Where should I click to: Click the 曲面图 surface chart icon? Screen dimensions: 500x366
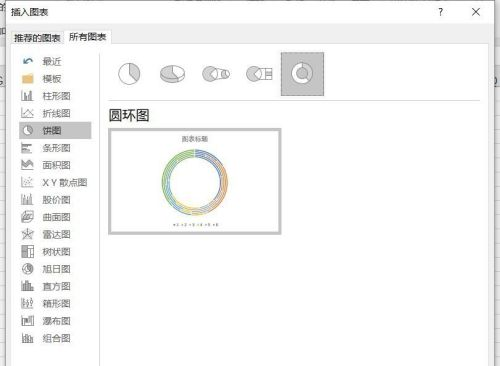[x=27, y=217]
